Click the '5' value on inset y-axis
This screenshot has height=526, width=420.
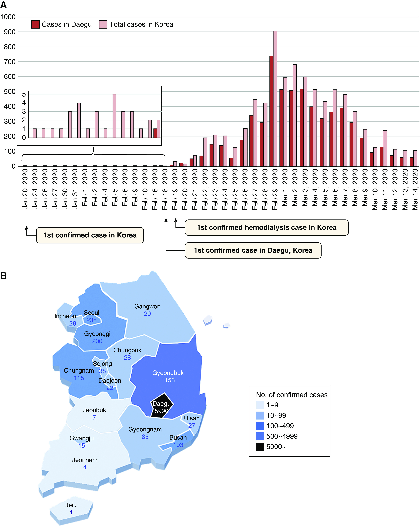(24, 94)
